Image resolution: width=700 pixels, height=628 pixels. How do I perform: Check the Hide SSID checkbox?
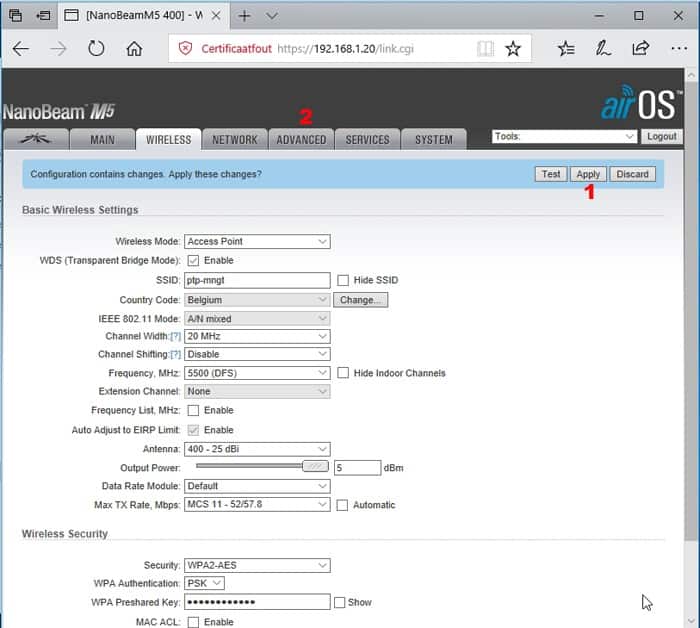click(x=343, y=280)
